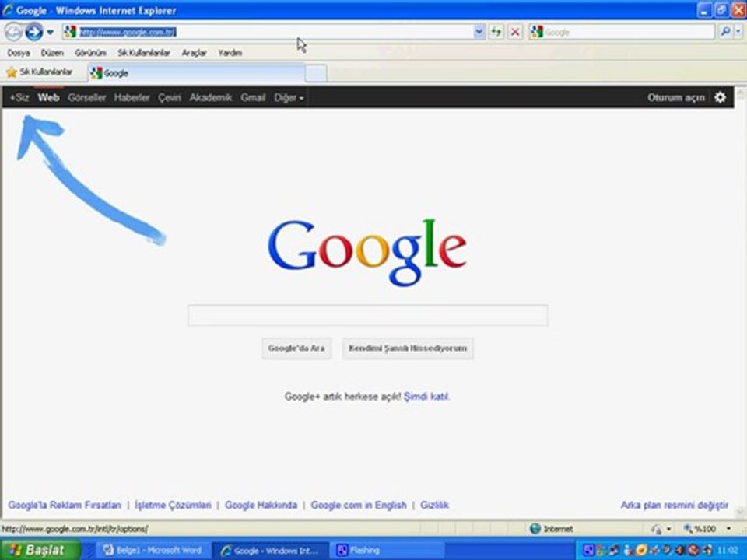Viewport: 747px width, 560px height.
Task: Switch to Google - Windows Internet Explorer taskbar button
Action: (x=270, y=551)
